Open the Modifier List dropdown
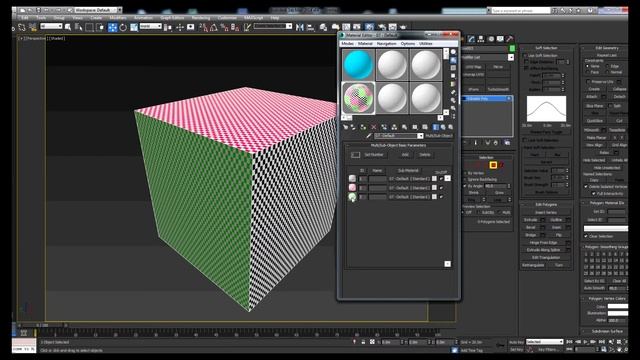640x360 pixels. click(511, 58)
